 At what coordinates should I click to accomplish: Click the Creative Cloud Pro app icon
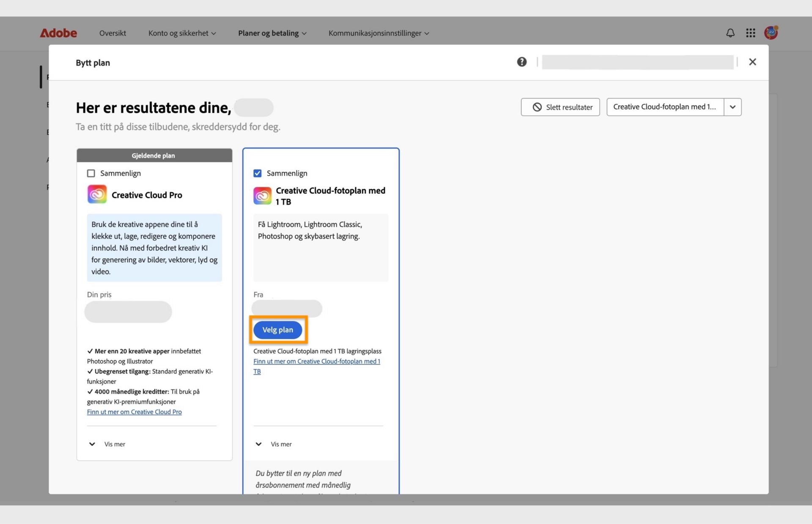[97, 194]
